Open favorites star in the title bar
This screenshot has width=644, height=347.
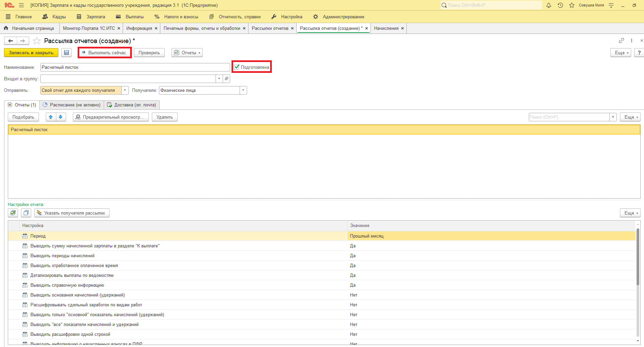572,5
